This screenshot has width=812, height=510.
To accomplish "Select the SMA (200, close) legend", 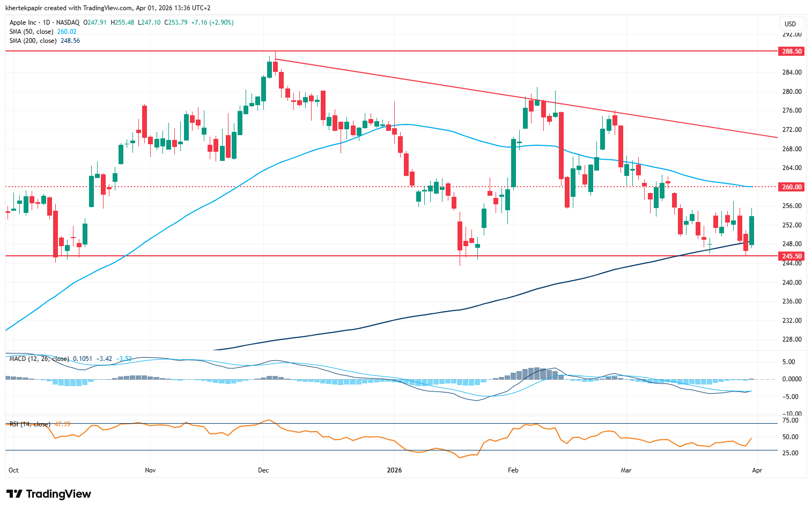I will tap(33, 41).
